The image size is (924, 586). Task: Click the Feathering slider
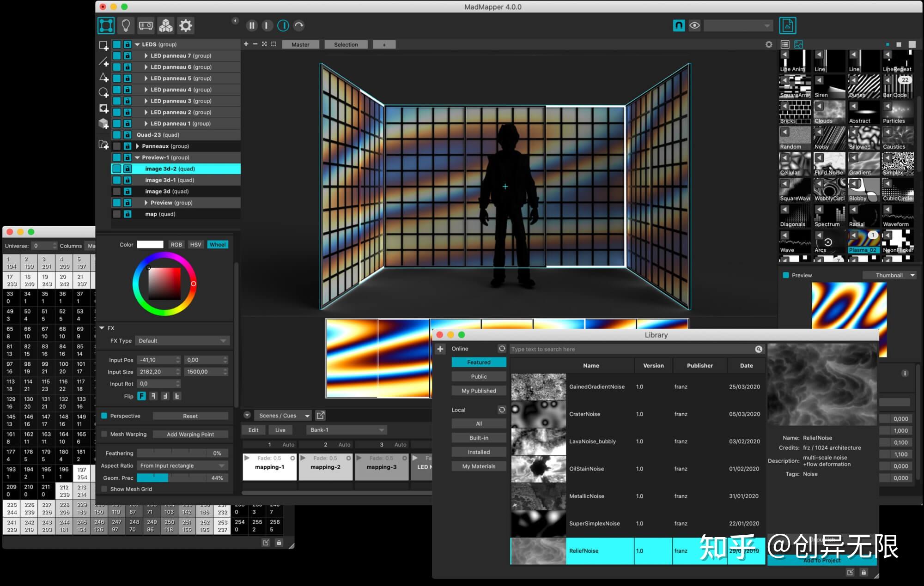pyautogui.click(x=182, y=453)
